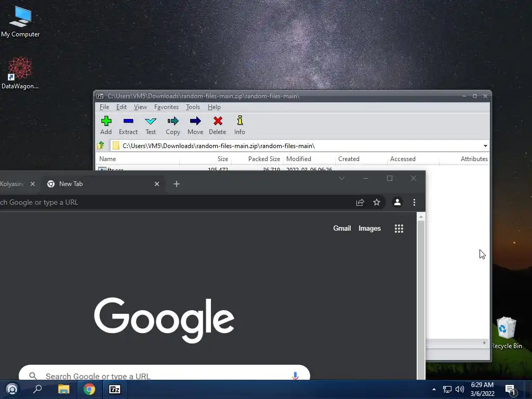This screenshot has width=532, height=399.
Task: Bookmark this tab with star icon
Action: [377, 202]
